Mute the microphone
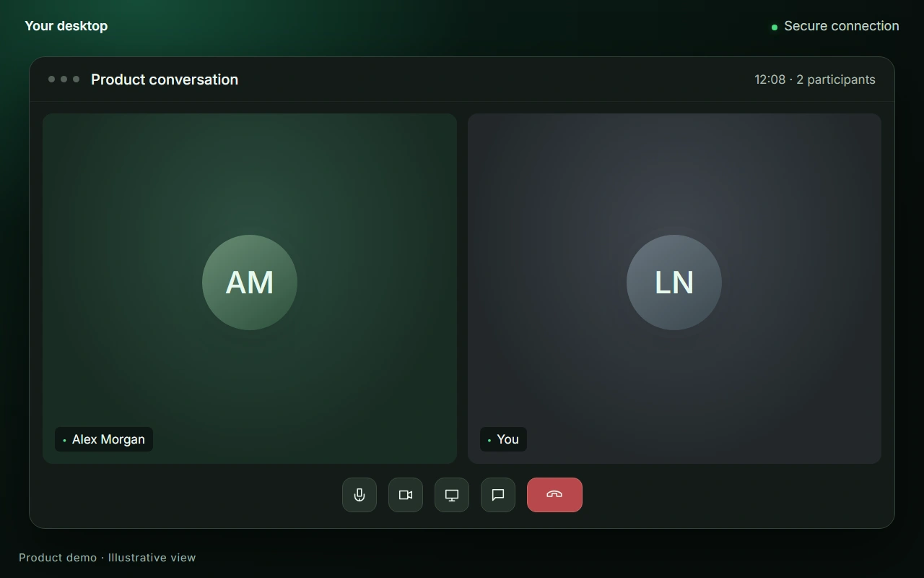 click(x=359, y=495)
